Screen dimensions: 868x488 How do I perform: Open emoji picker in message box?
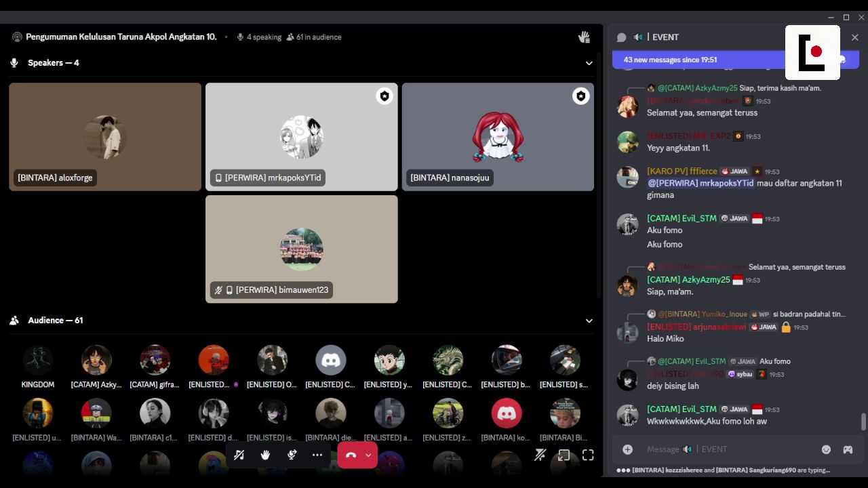click(826, 449)
